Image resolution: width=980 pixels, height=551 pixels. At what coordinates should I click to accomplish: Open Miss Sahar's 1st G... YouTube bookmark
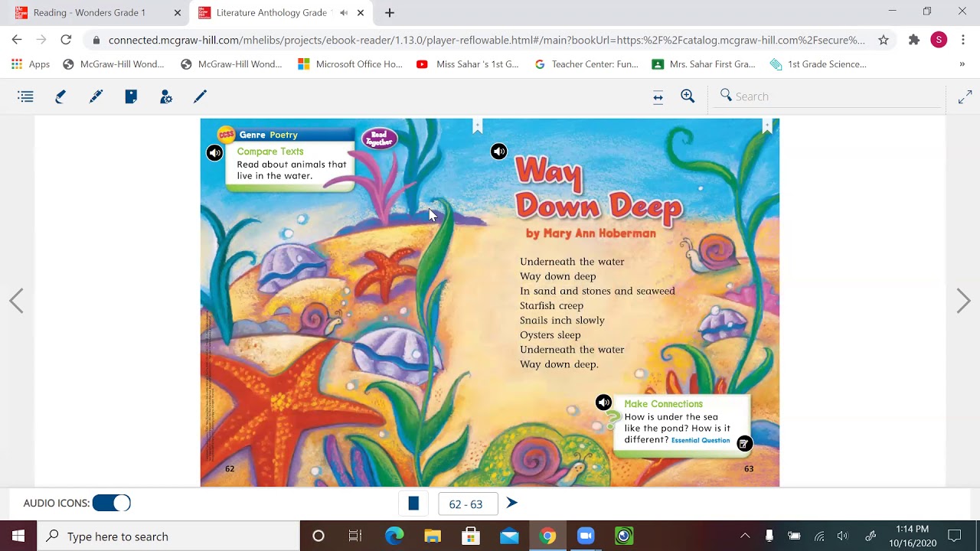point(467,64)
